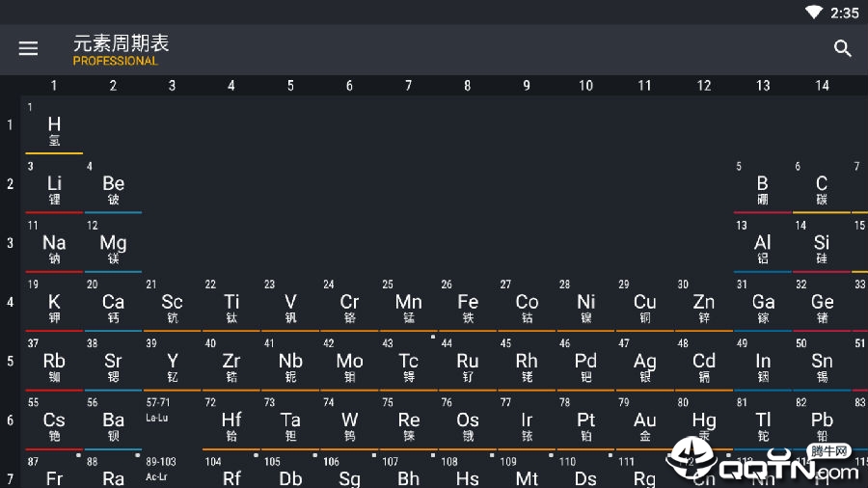The height and width of the screenshot is (488, 868).
Task: Select the Gold (Au) element tile
Action: (x=644, y=422)
